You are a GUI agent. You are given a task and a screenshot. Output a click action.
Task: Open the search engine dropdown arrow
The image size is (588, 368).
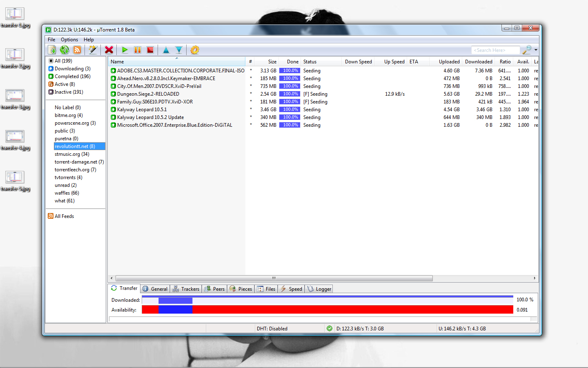[x=536, y=50]
